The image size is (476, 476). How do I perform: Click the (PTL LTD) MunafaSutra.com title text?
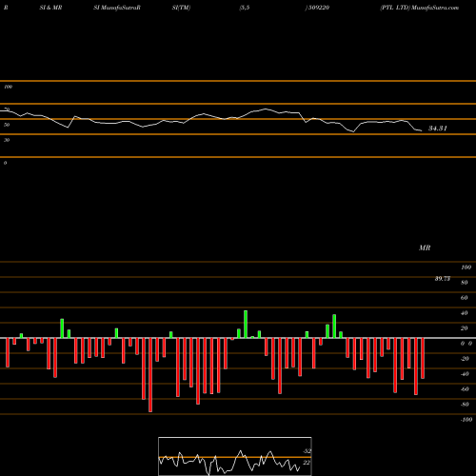420,8
